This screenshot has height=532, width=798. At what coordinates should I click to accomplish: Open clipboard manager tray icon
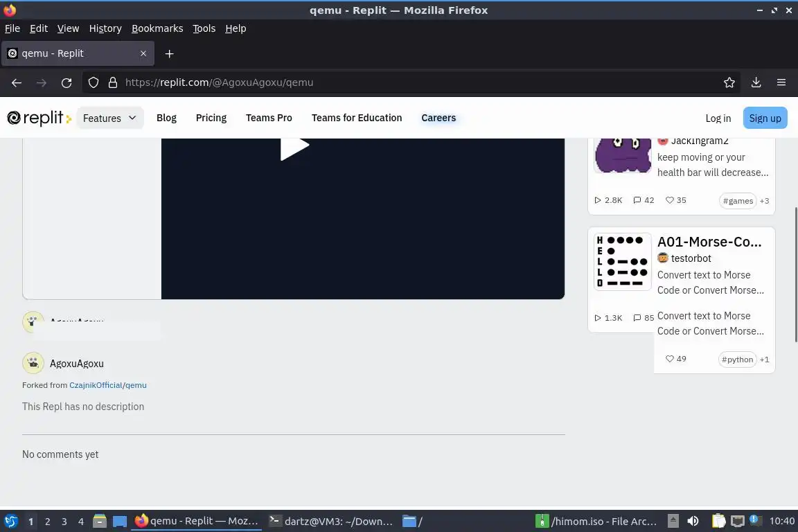[x=718, y=521]
